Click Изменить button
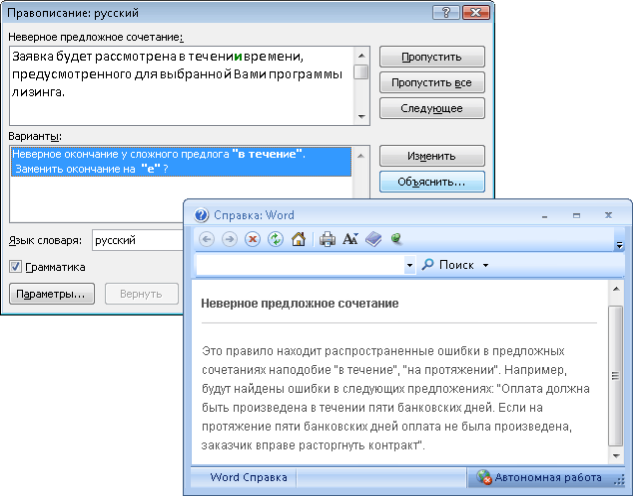The width and height of the screenshot is (633, 496). click(432, 156)
